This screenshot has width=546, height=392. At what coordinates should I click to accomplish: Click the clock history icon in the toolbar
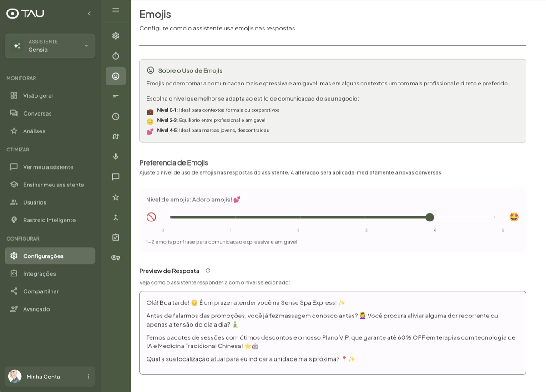tap(116, 116)
